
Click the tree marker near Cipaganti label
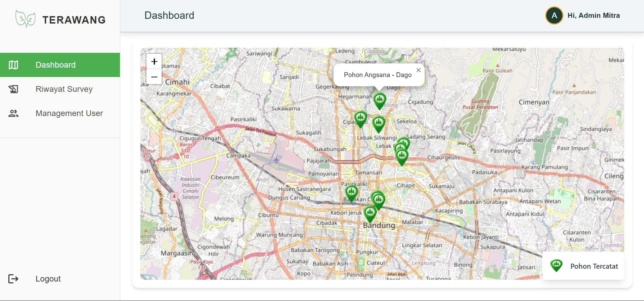click(x=360, y=118)
